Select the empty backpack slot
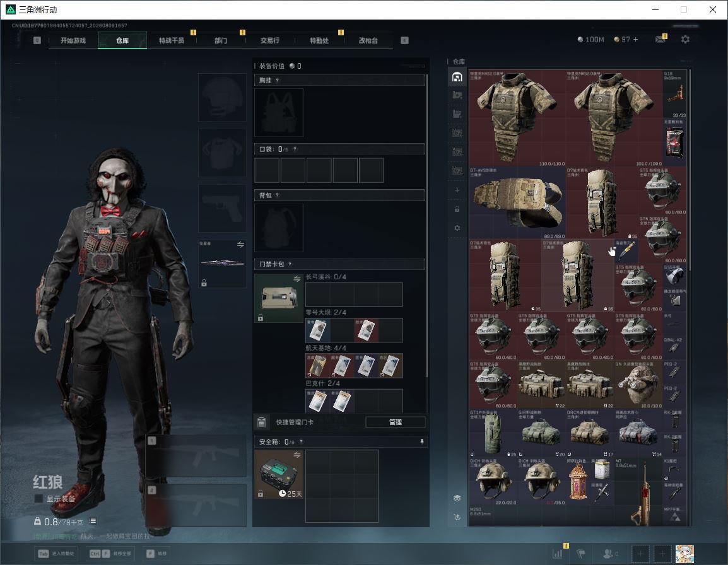This screenshot has height=565, width=728. (x=279, y=228)
